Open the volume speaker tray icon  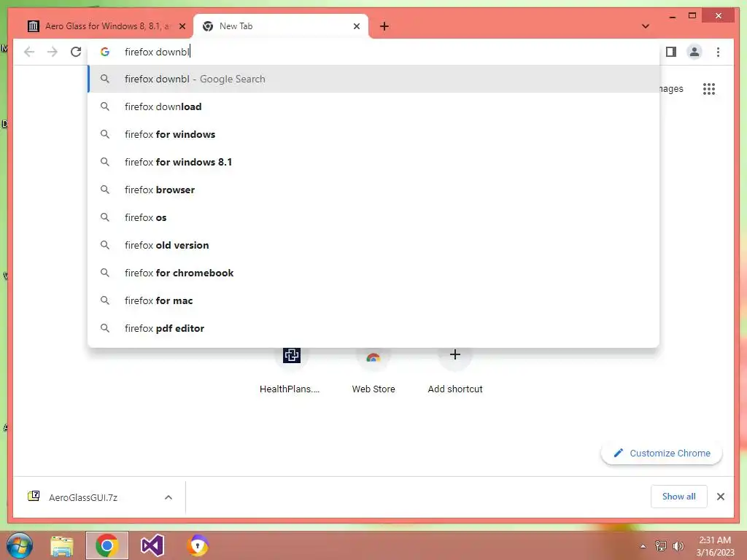coord(678,546)
